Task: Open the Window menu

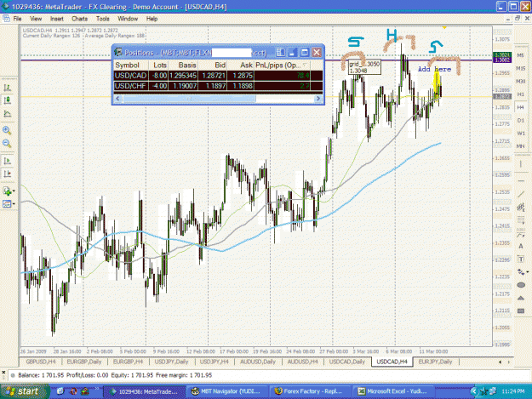Action: coord(128,19)
